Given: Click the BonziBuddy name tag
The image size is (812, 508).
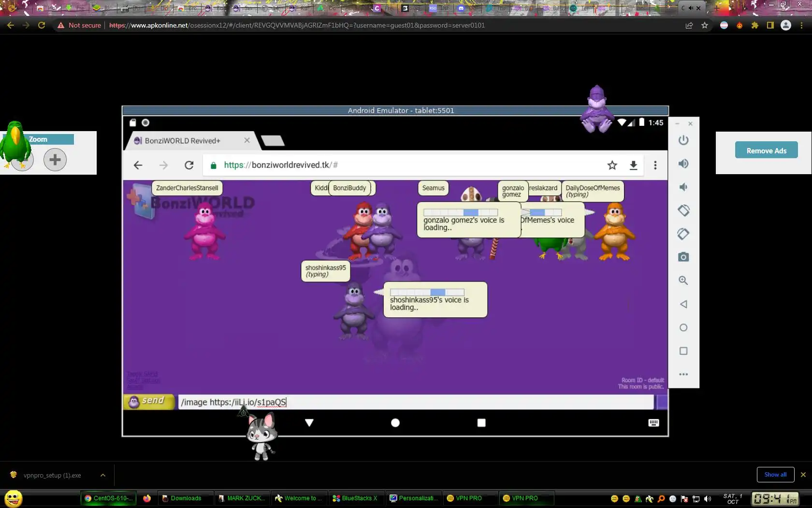Looking at the screenshot, I should (x=349, y=188).
